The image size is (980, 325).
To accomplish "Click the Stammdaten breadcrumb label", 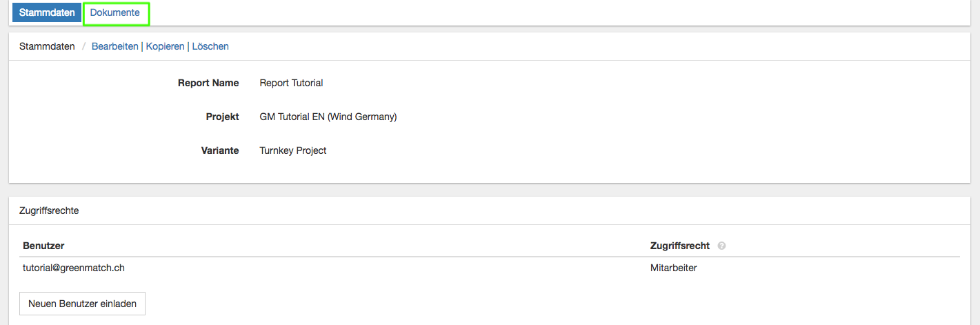I will click(x=47, y=46).
